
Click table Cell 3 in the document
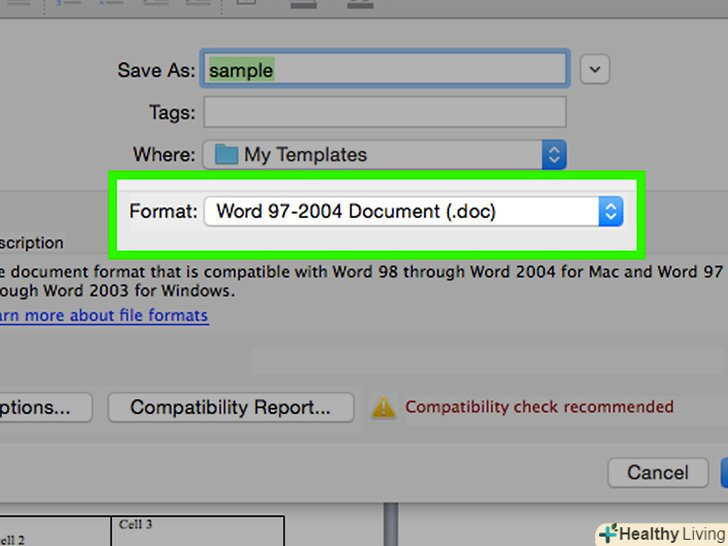pos(197,531)
